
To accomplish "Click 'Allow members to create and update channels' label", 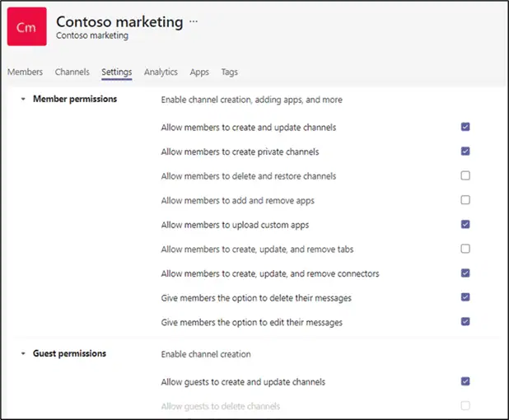I will click(x=249, y=127).
